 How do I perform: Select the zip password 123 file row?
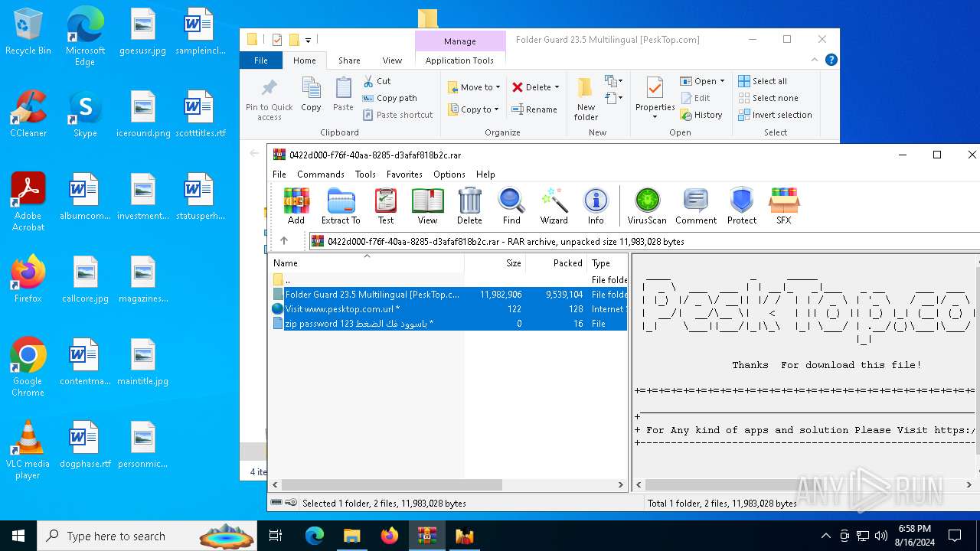449,324
